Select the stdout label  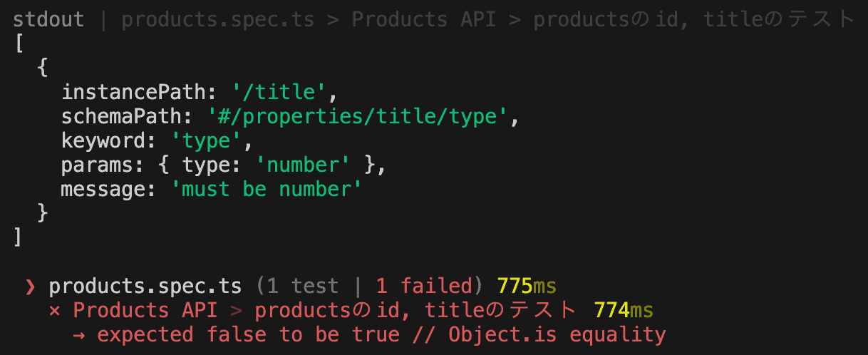click(48, 19)
